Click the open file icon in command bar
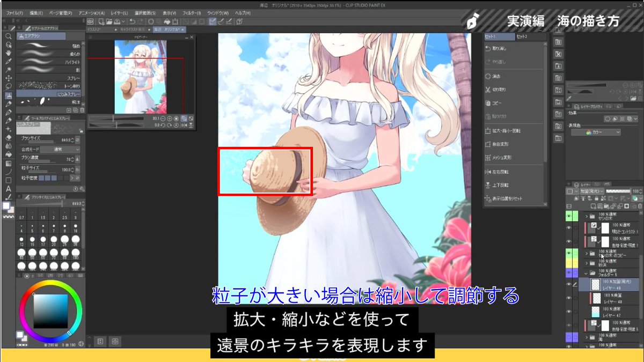Screen dimensions: 644x362 click(x=109, y=21)
